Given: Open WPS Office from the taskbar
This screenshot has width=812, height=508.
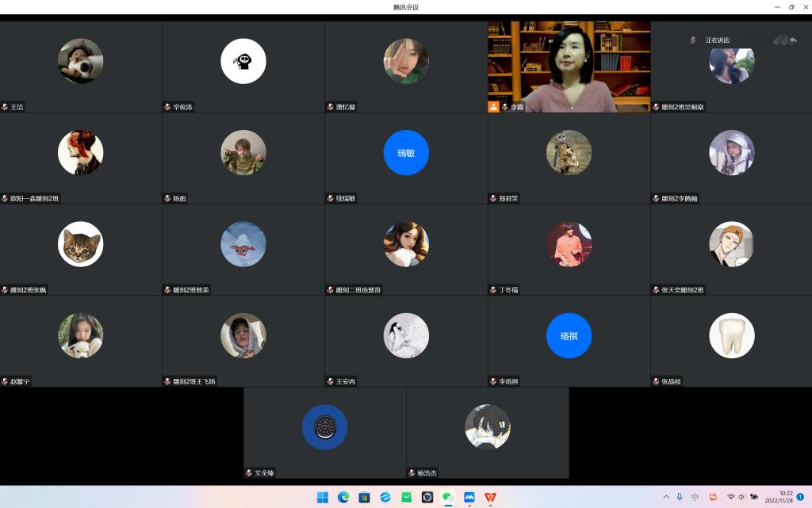Looking at the screenshot, I should pos(490,497).
